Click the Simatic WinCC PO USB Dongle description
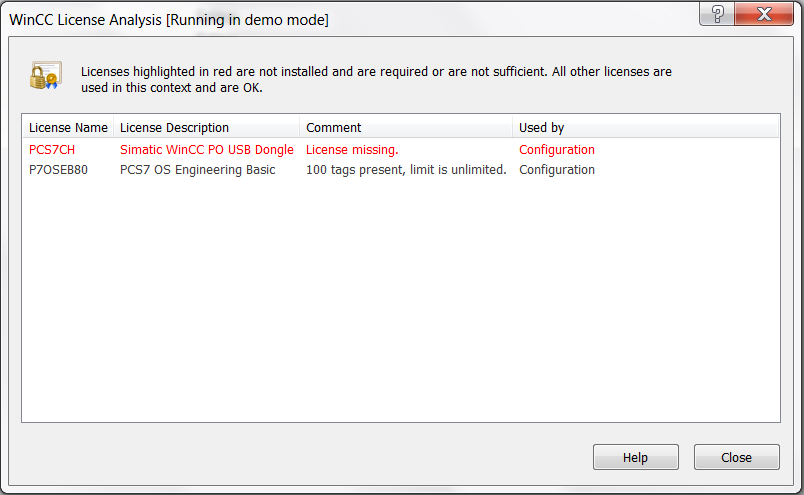 (x=207, y=150)
